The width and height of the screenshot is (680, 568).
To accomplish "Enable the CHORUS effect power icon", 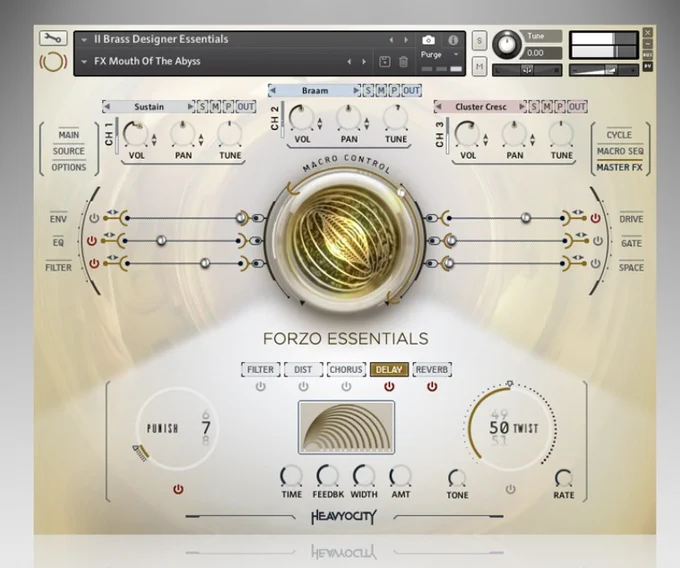I will point(346,386).
